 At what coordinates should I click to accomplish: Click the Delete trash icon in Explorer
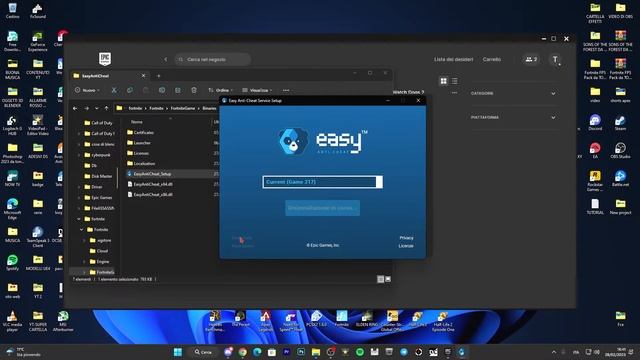click(x=194, y=90)
